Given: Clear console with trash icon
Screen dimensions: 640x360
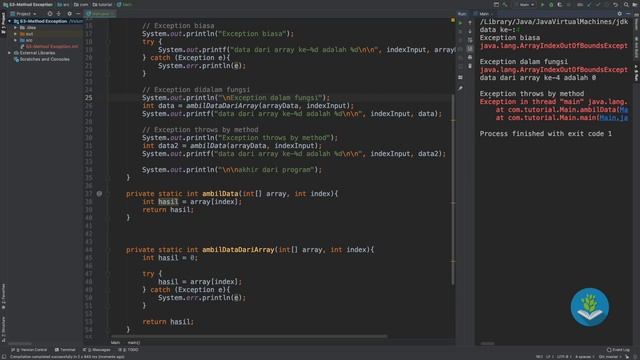Looking at the screenshot, I should click(x=470, y=66).
